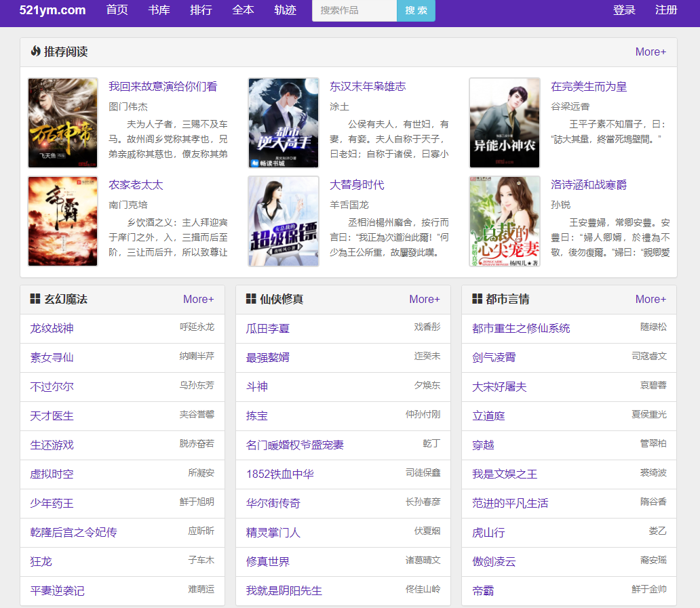
Task: Open the title link 在完美生而为皇
Action: click(x=589, y=87)
